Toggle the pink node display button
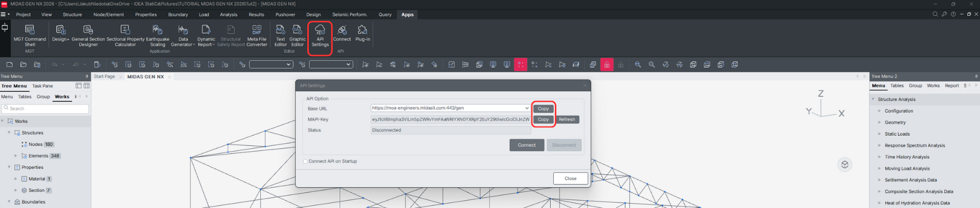The width and height of the screenshot is (980, 208). 521,65
